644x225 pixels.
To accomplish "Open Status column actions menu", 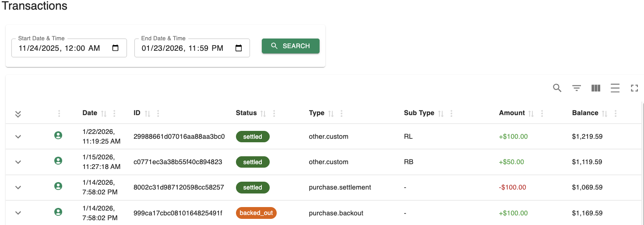I will (x=274, y=113).
